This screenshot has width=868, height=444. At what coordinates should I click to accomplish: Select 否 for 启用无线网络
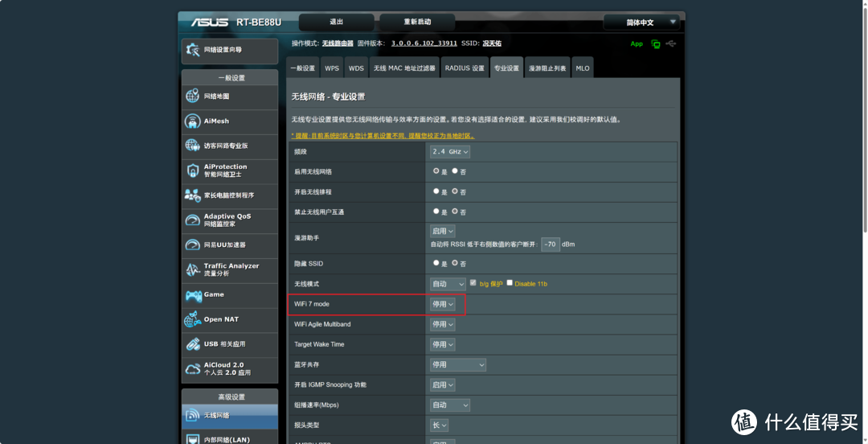(455, 171)
